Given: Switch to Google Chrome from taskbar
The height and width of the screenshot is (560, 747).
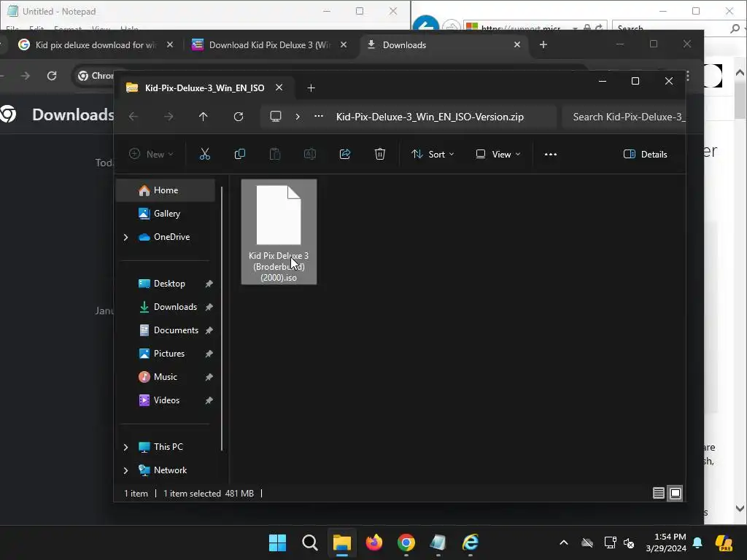Looking at the screenshot, I should 406,542.
